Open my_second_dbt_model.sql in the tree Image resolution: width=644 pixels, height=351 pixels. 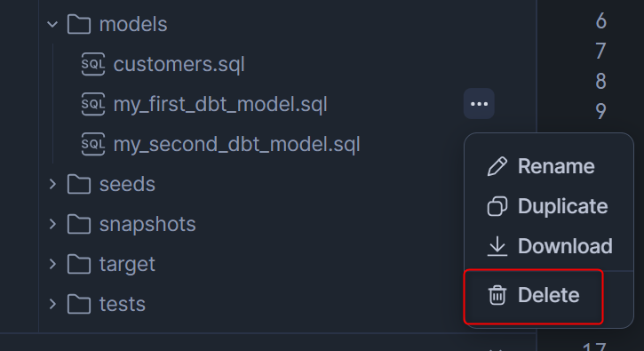pyautogui.click(x=236, y=144)
